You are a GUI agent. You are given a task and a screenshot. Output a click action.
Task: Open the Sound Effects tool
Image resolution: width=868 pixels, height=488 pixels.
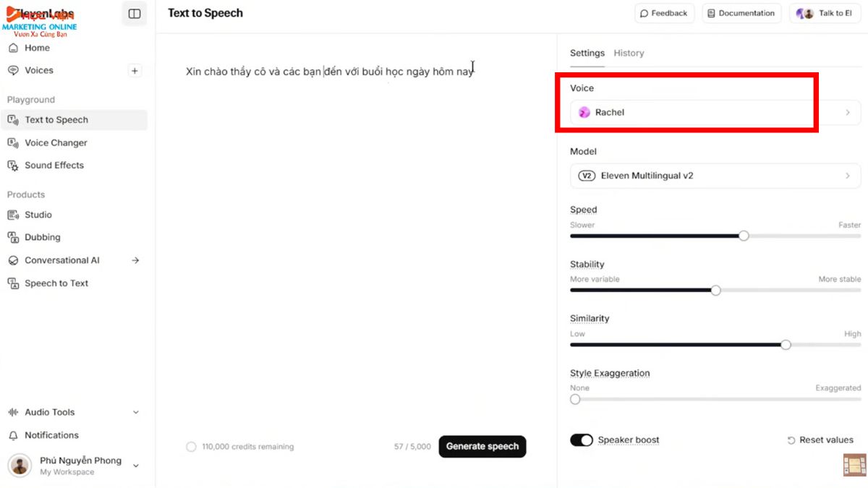pos(54,165)
